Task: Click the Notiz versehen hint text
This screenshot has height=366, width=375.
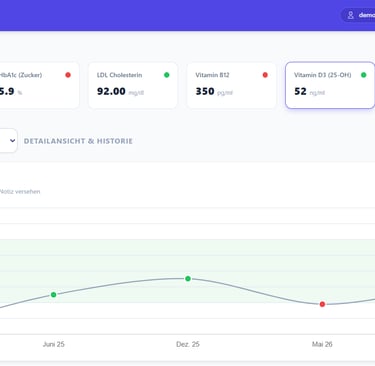Action: coord(20,192)
